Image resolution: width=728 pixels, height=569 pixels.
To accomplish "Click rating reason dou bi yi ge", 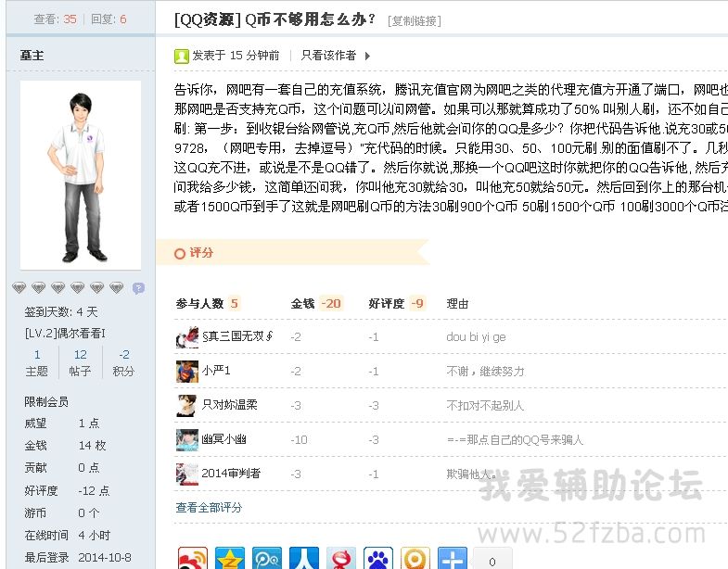I will tap(476, 337).
